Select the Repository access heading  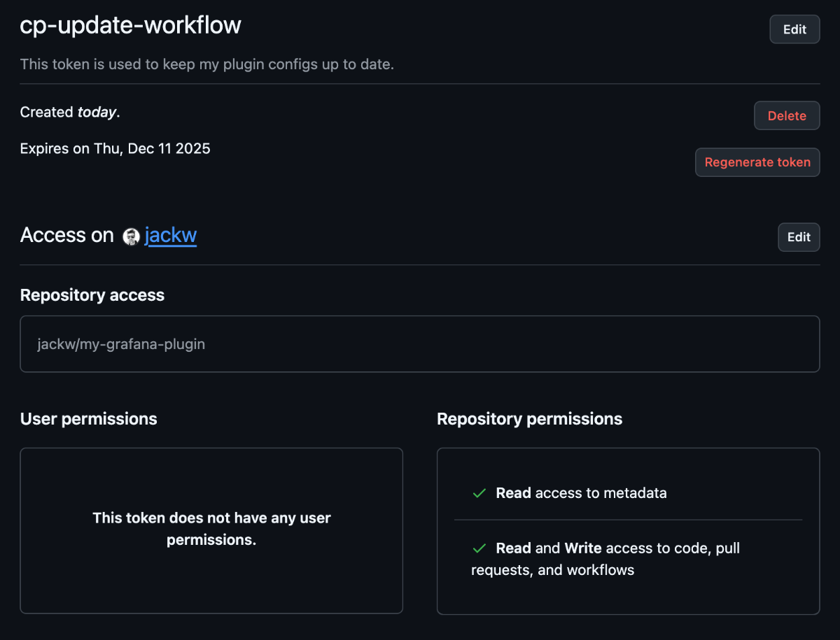tap(92, 295)
